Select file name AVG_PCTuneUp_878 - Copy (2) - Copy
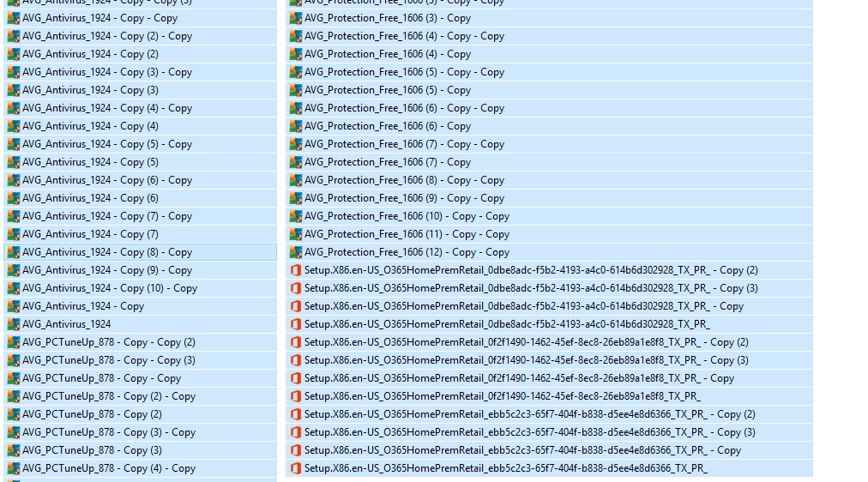 point(109,396)
